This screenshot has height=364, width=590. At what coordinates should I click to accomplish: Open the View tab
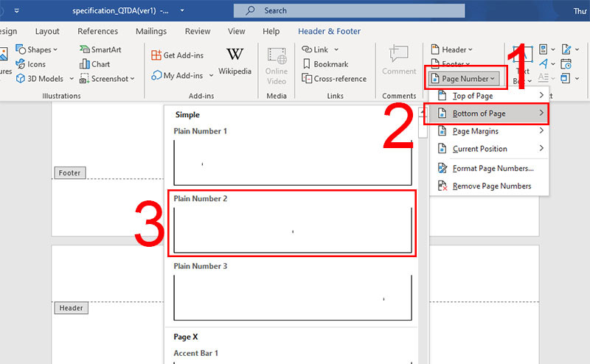tap(236, 31)
